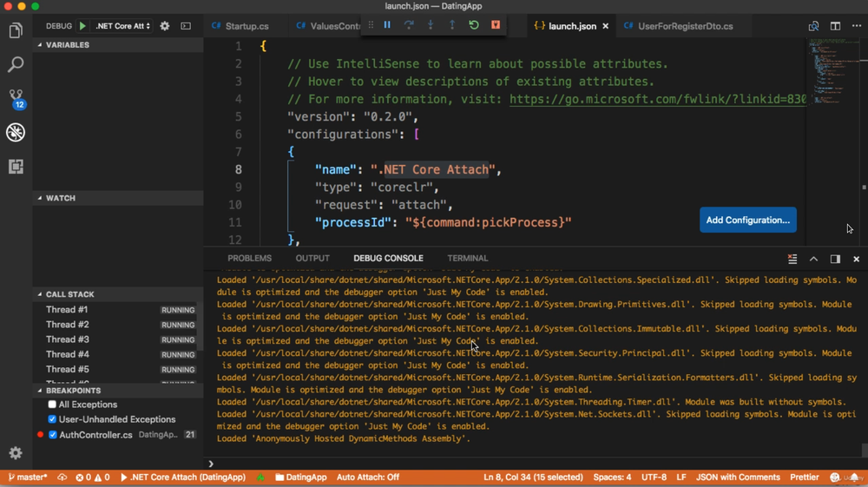The width and height of the screenshot is (868, 487).
Task: Toggle the All Exceptions breakpoint checkbox
Action: pos(52,405)
